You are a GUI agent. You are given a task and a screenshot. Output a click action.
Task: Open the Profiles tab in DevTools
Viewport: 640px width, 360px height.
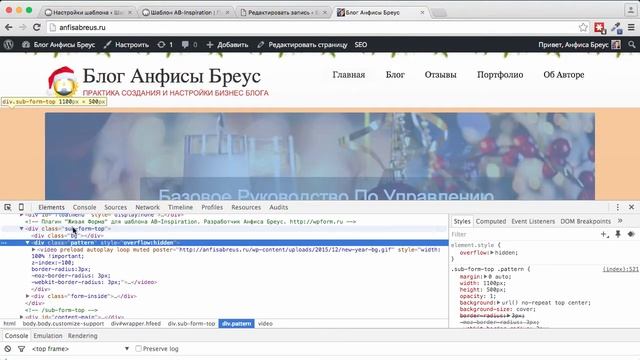coord(212,207)
